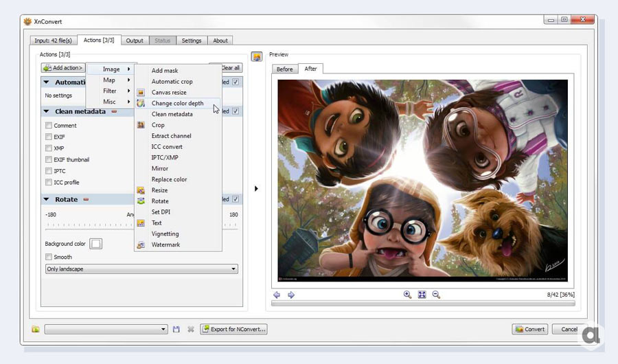Go to previous preview image arrow

277,295
